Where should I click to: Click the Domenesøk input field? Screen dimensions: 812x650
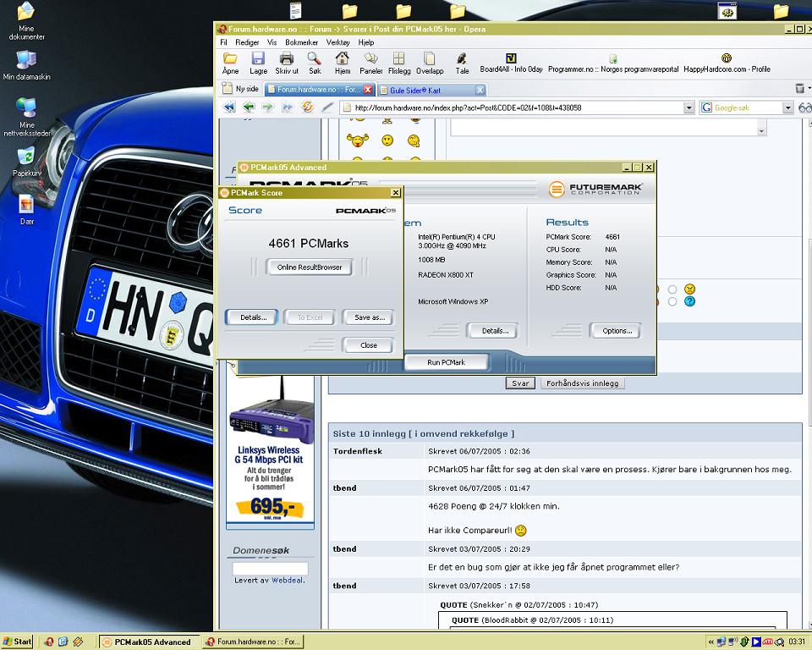270,569
